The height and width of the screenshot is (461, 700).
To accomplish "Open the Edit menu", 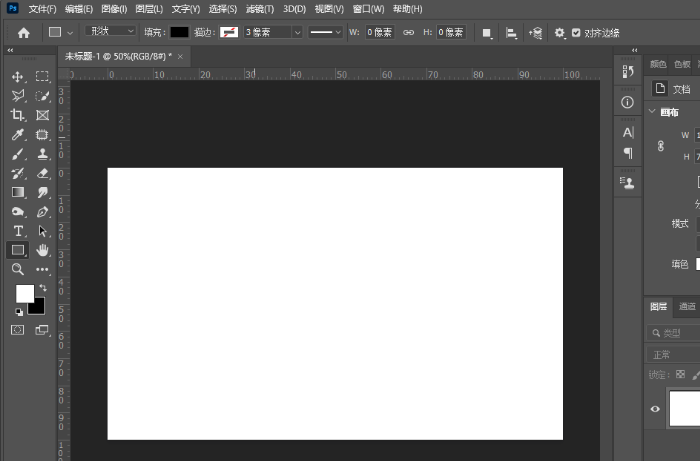I will [79, 9].
